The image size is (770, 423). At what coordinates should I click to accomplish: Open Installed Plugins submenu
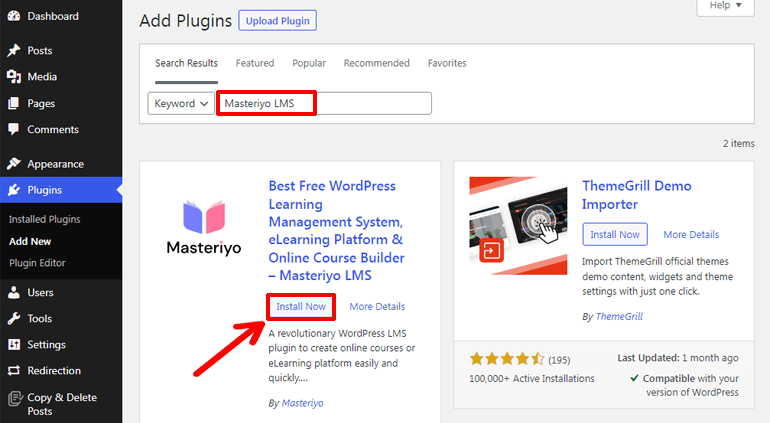pos(44,219)
